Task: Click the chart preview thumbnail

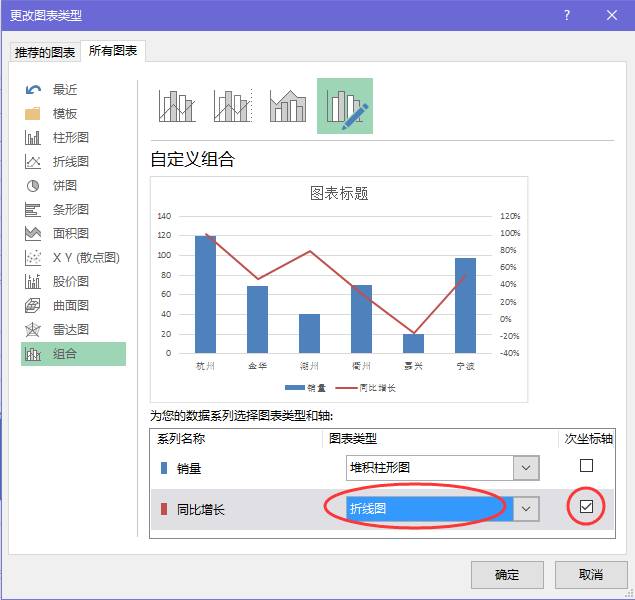Action: (x=339, y=289)
